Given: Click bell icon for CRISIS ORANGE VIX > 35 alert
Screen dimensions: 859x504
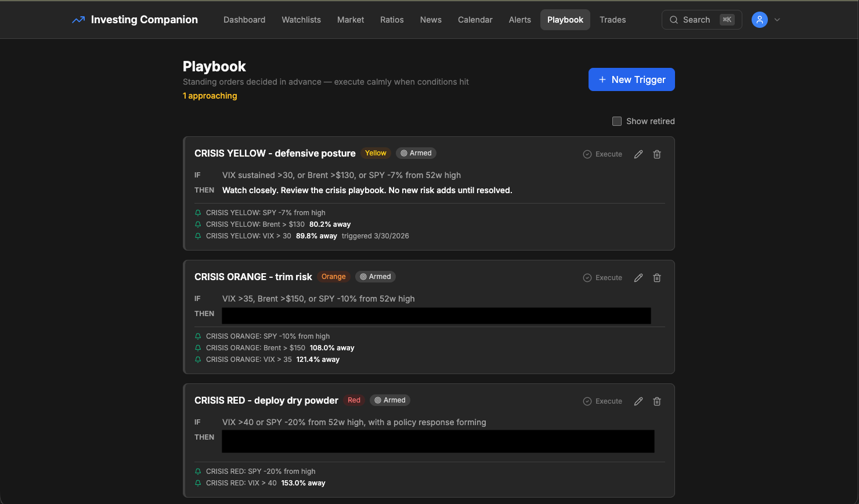Looking at the screenshot, I should 198,360.
